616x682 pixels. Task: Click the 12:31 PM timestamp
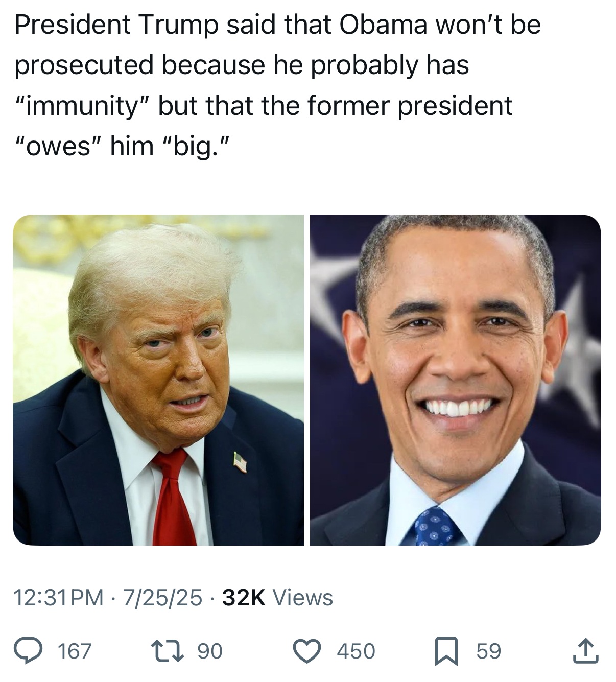[59, 598]
